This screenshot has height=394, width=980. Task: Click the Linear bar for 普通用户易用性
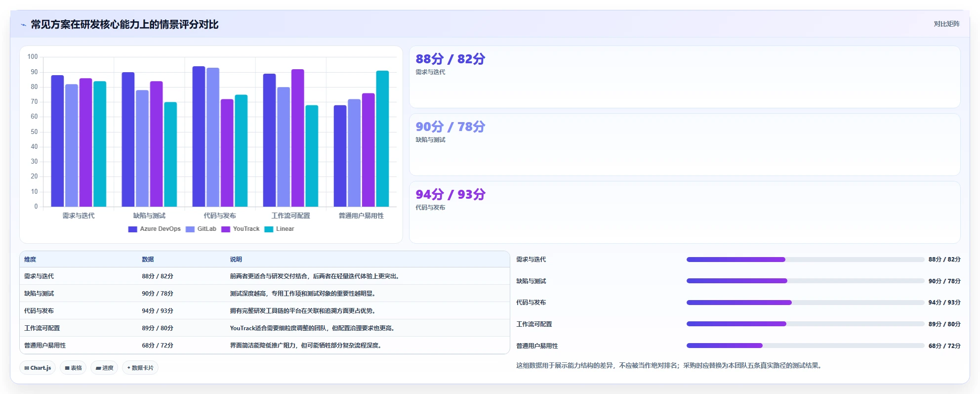[x=382, y=139]
